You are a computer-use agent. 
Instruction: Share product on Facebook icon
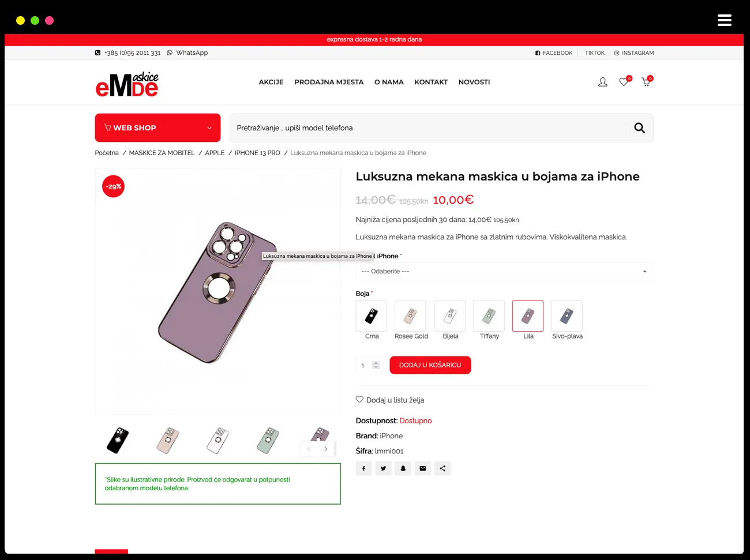[363, 468]
